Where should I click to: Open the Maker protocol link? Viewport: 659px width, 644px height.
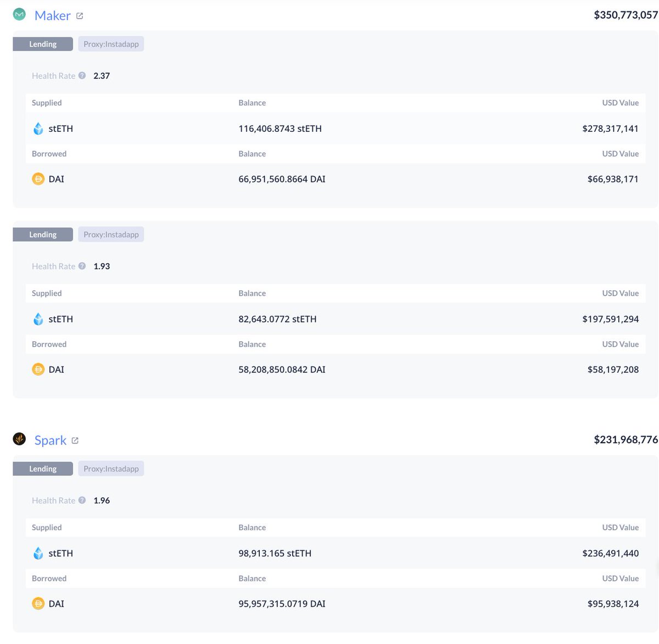pos(52,15)
